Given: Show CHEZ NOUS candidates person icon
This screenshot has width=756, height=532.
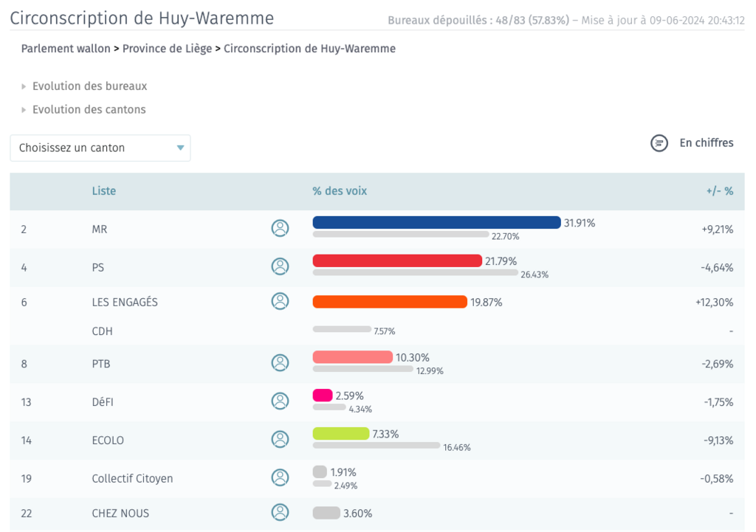Looking at the screenshot, I should click(280, 512).
